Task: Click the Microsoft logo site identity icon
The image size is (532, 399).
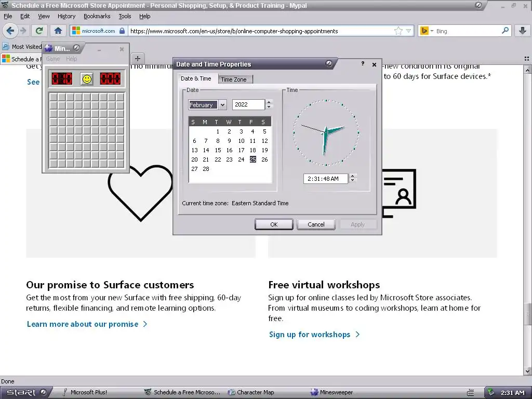Action: point(76,31)
